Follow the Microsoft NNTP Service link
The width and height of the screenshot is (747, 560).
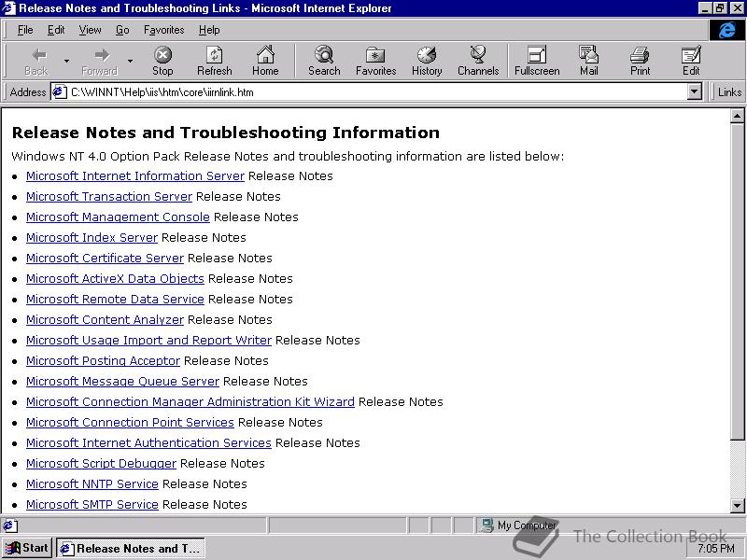92,483
